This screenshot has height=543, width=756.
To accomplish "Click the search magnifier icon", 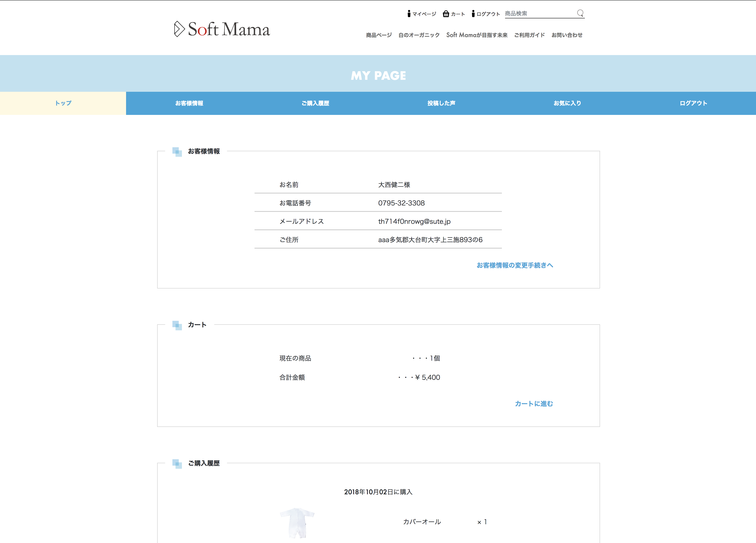I will (580, 13).
